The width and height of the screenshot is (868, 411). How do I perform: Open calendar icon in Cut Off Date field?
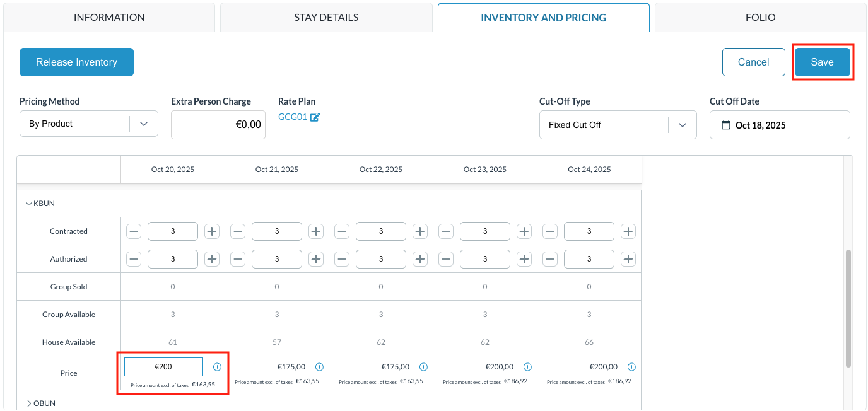725,125
